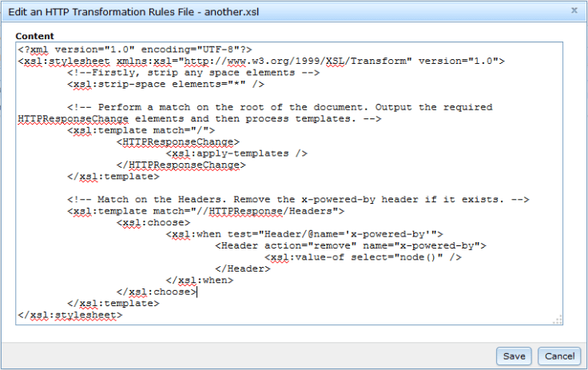
Task: Grab the textarea resize handle corner
Action: click(x=557, y=320)
